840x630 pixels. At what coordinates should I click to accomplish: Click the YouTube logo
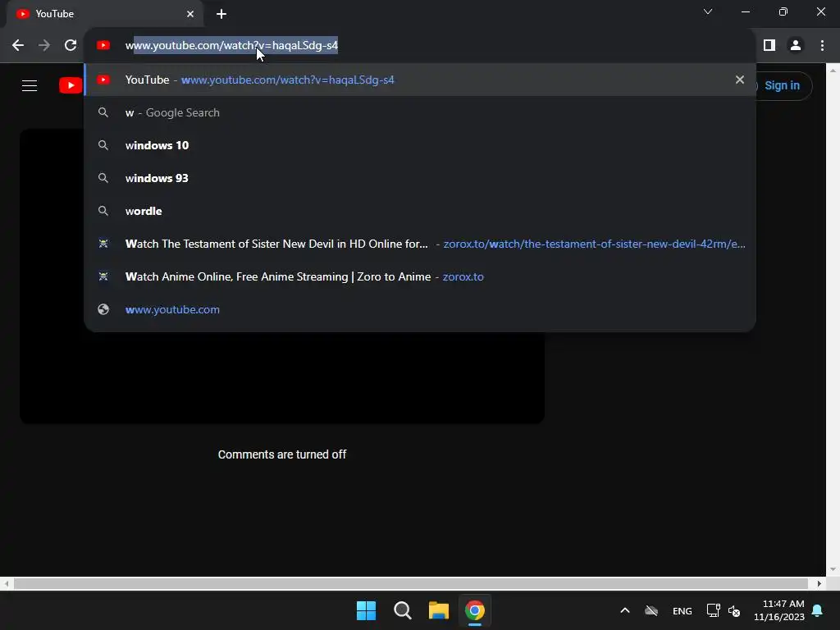point(71,85)
